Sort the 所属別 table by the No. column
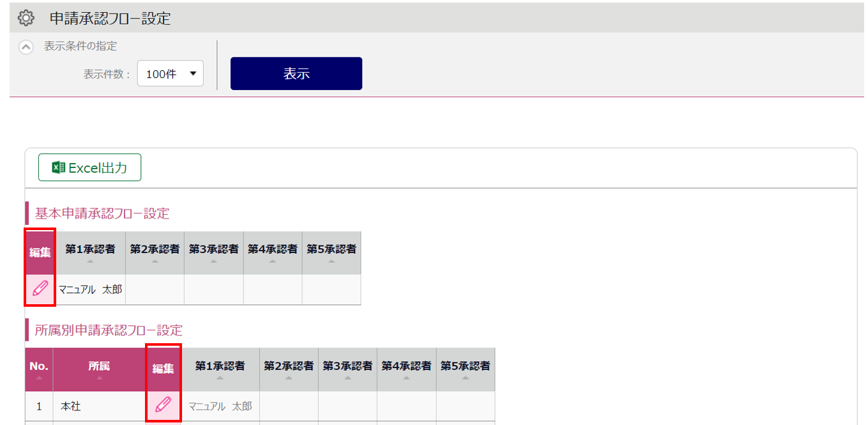This screenshot has width=868, height=425. [x=39, y=369]
